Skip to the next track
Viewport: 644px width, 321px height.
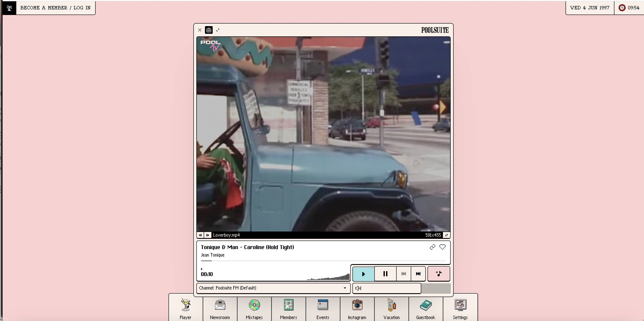tap(418, 274)
